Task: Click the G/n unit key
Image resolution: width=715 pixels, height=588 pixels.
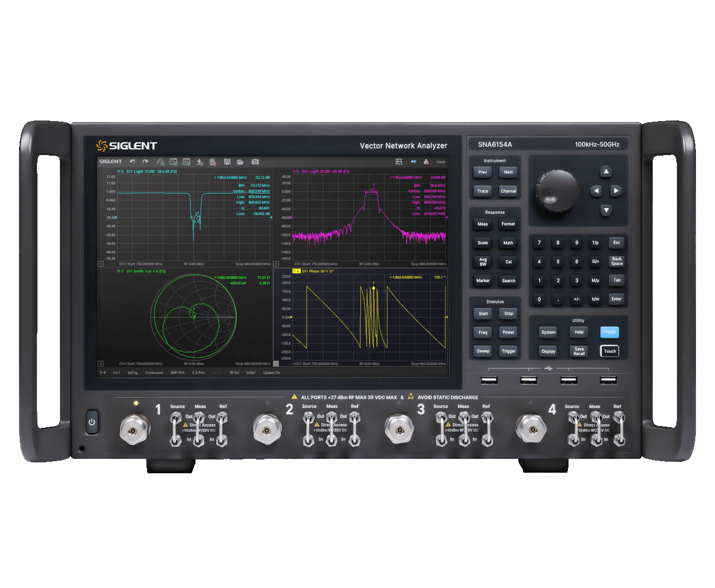Action: (x=595, y=262)
